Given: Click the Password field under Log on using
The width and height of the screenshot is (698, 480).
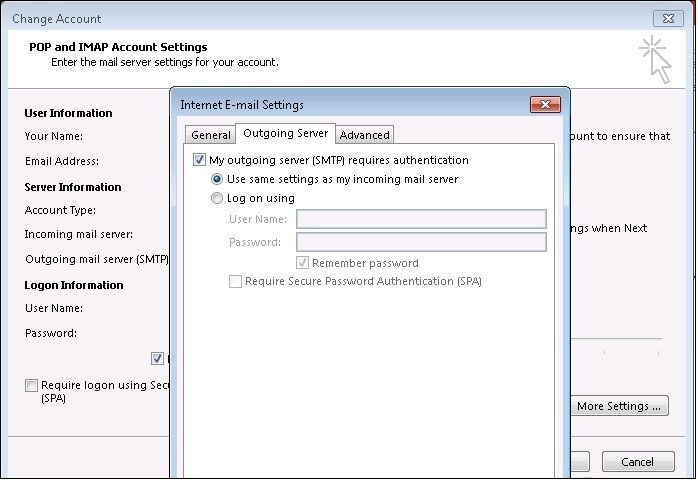Looking at the screenshot, I should [421, 242].
